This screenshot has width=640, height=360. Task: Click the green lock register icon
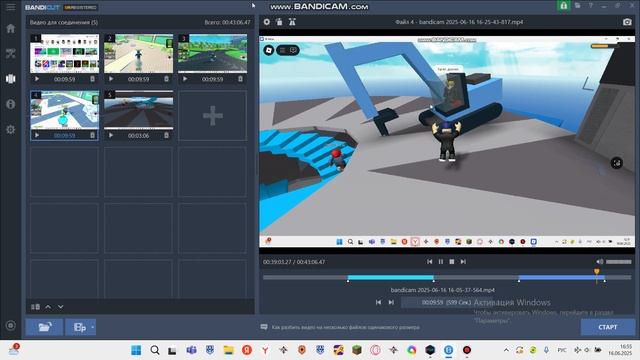click(x=564, y=6)
